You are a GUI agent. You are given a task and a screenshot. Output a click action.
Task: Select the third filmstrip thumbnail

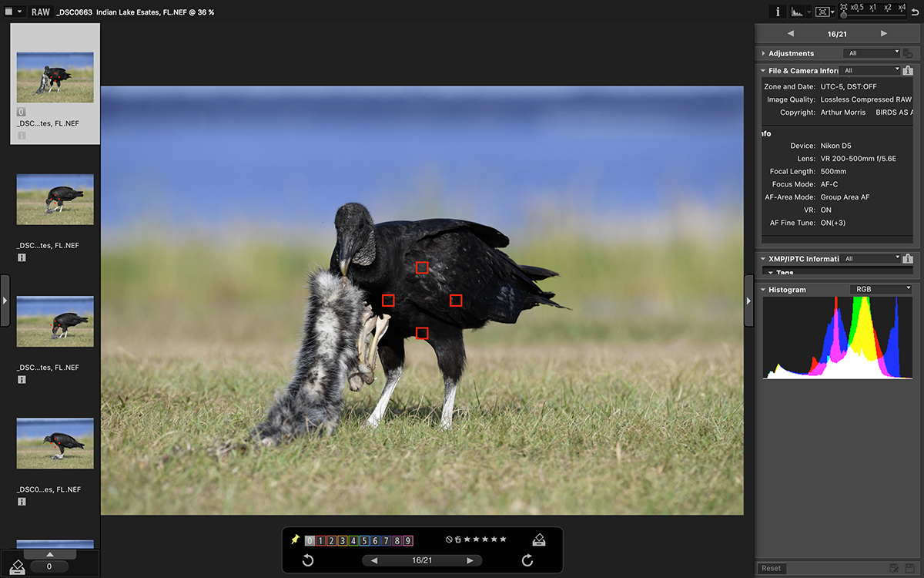point(55,321)
